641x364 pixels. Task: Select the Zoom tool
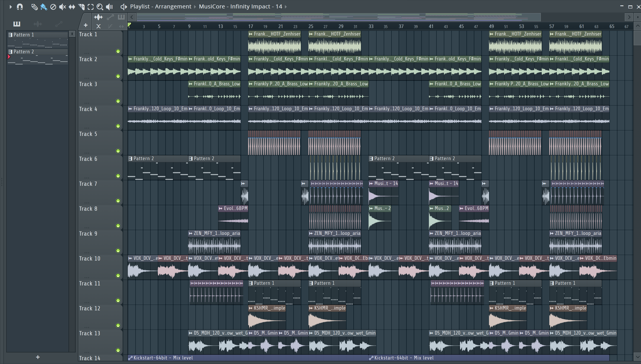[100, 7]
